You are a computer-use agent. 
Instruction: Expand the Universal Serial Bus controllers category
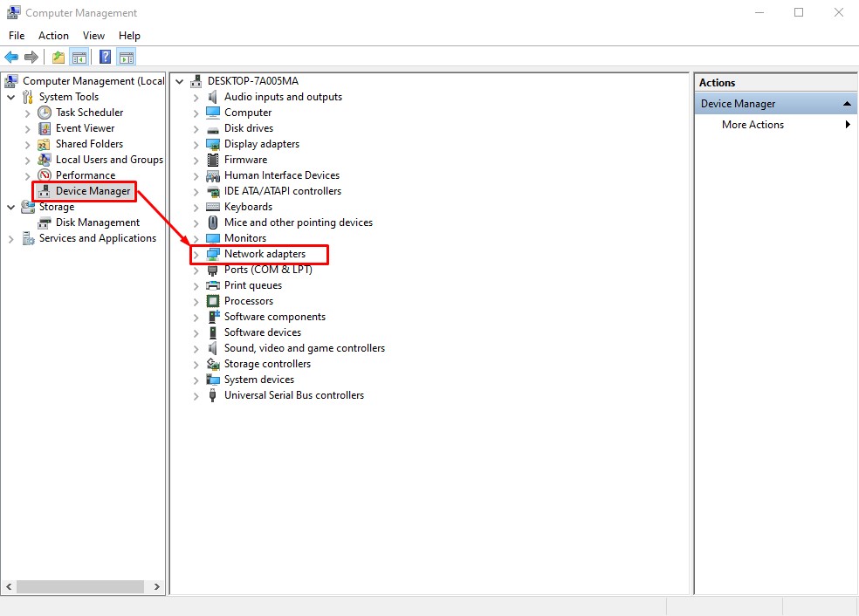[x=195, y=395]
